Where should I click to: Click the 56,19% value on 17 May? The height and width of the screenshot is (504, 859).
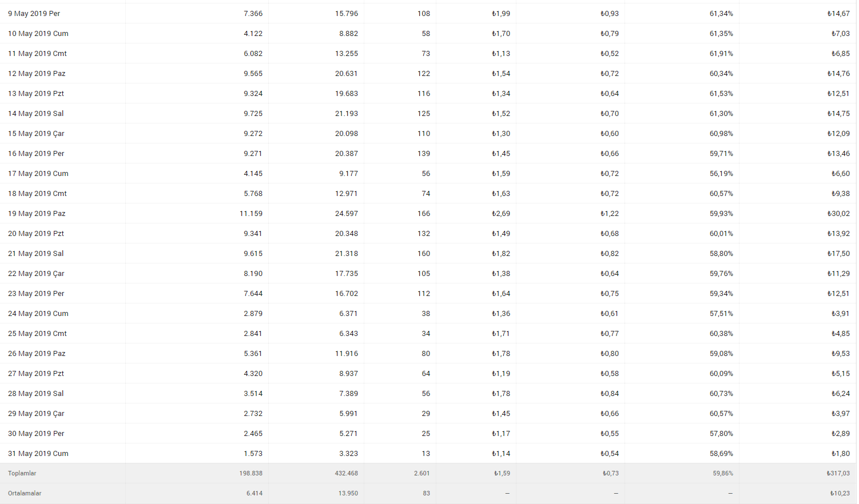pyautogui.click(x=721, y=174)
